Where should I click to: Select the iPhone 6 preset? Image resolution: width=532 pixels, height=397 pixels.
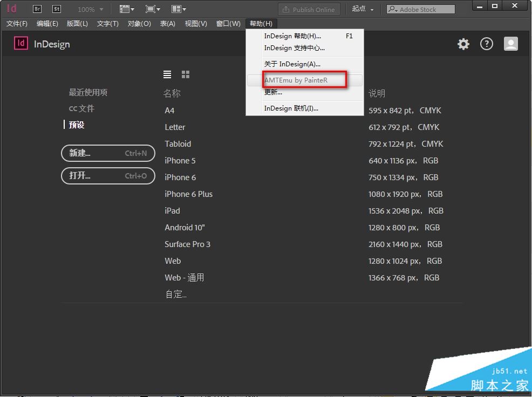180,177
